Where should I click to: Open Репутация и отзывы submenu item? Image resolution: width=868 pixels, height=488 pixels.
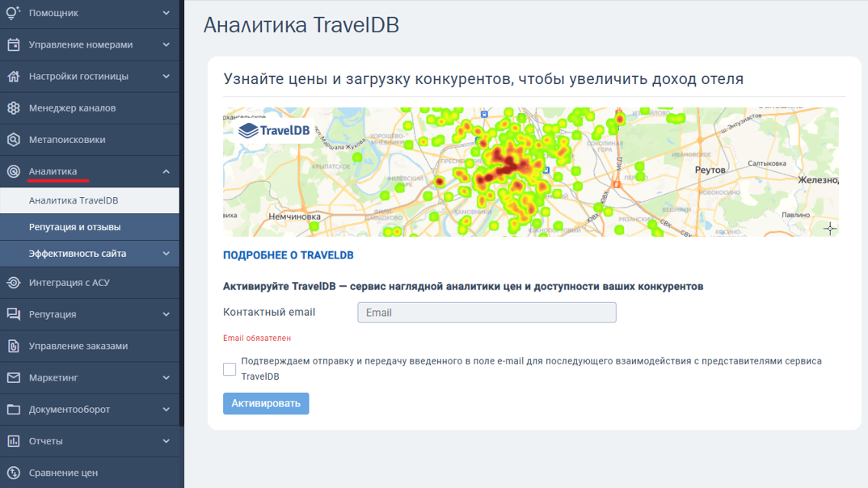[90, 227]
